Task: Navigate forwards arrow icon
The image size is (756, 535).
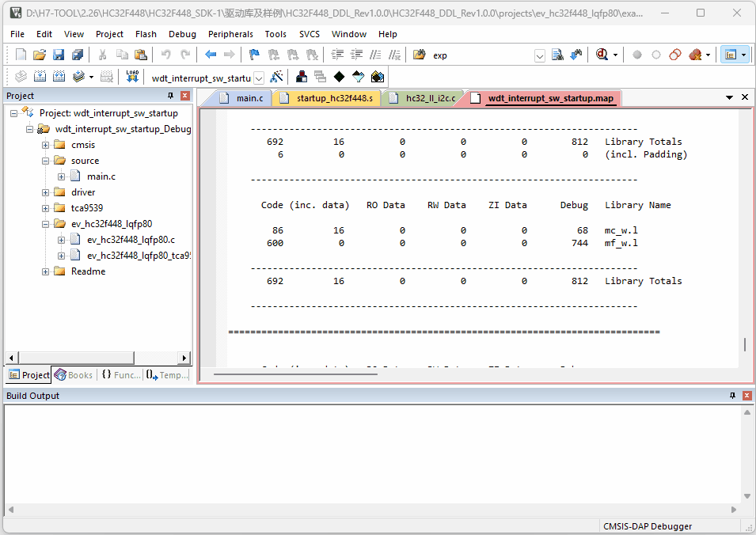Action: [x=230, y=55]
